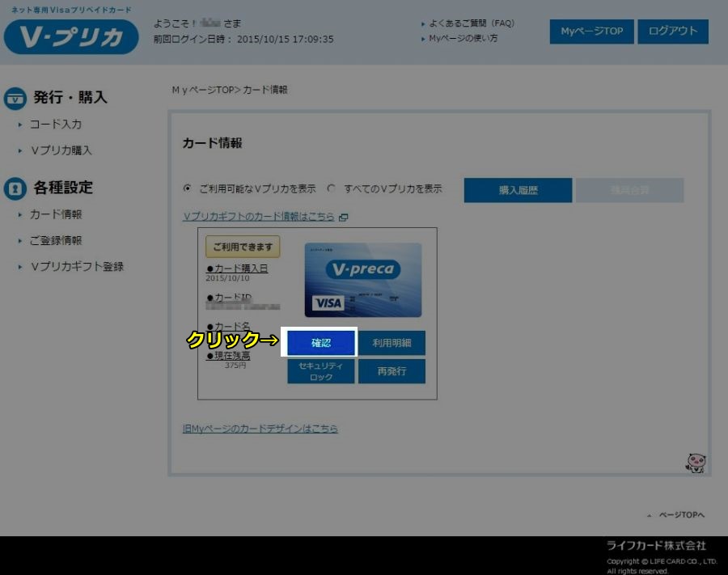Click the V-プリカ logo in header
The image size is (728, 575).
(71, 36)
